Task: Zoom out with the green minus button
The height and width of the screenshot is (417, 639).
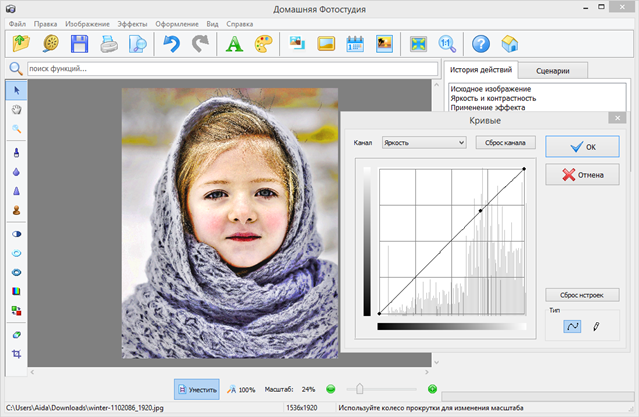Action: (x=331, y=389)
